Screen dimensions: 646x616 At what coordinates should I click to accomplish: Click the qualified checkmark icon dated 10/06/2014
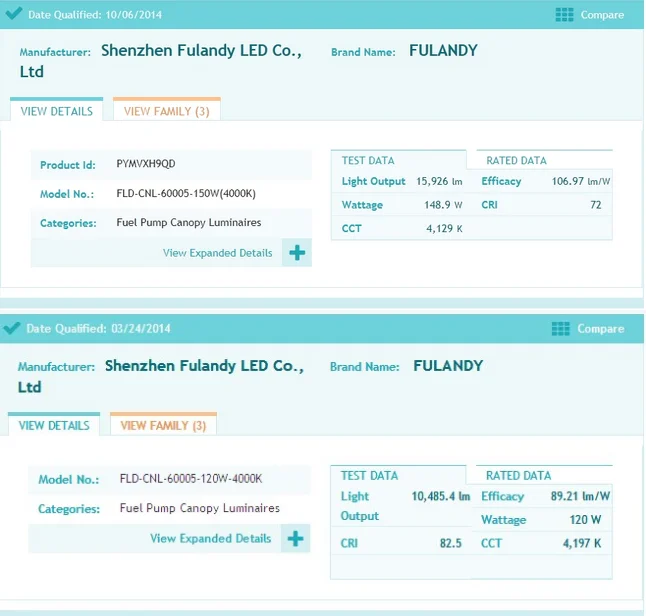13,14
